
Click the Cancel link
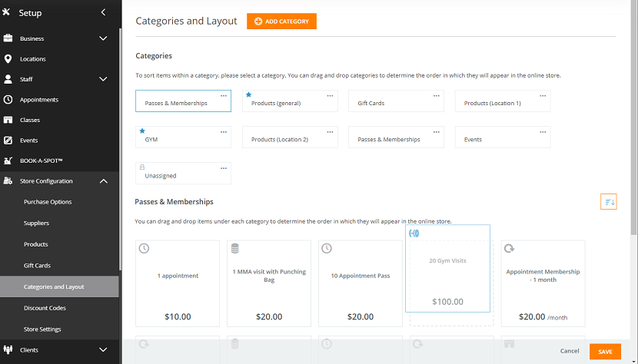tap(570, 351)
